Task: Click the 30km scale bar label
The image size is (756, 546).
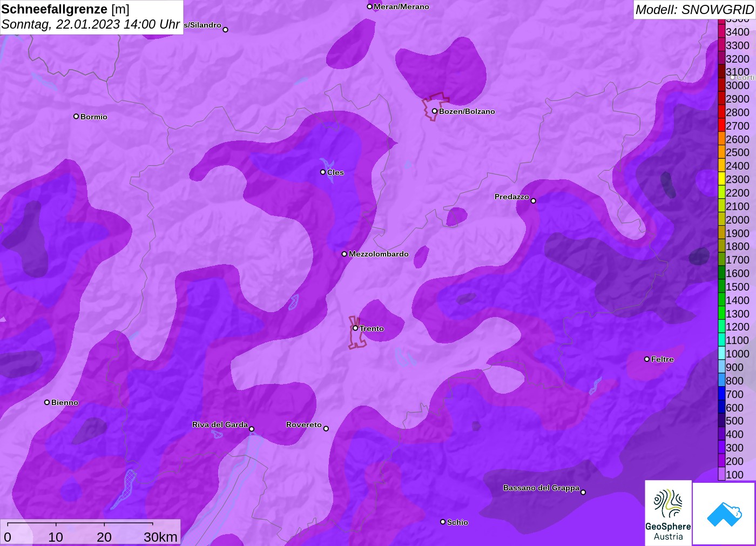Action: click(161, 537)
